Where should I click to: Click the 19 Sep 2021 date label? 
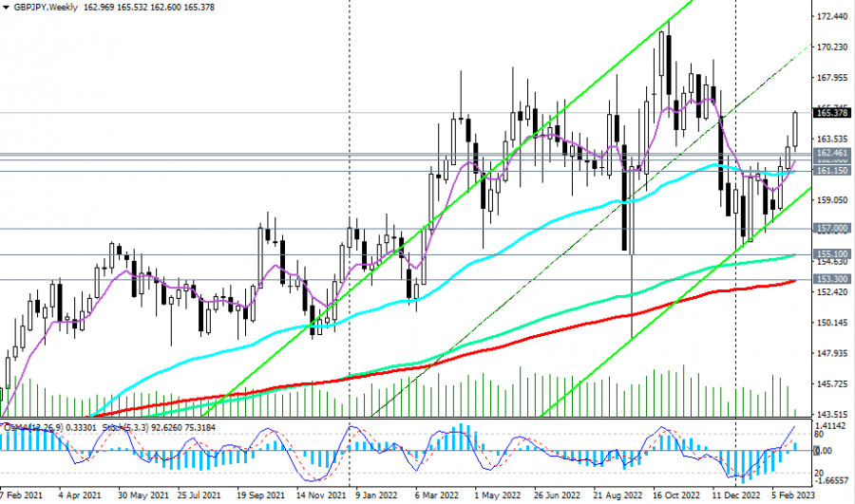coord(260,495)
